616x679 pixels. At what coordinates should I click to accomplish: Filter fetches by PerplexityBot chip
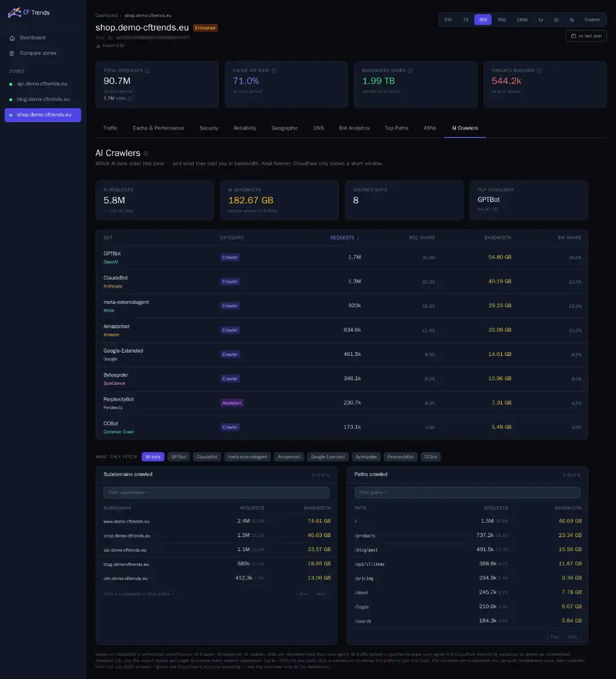400,457
